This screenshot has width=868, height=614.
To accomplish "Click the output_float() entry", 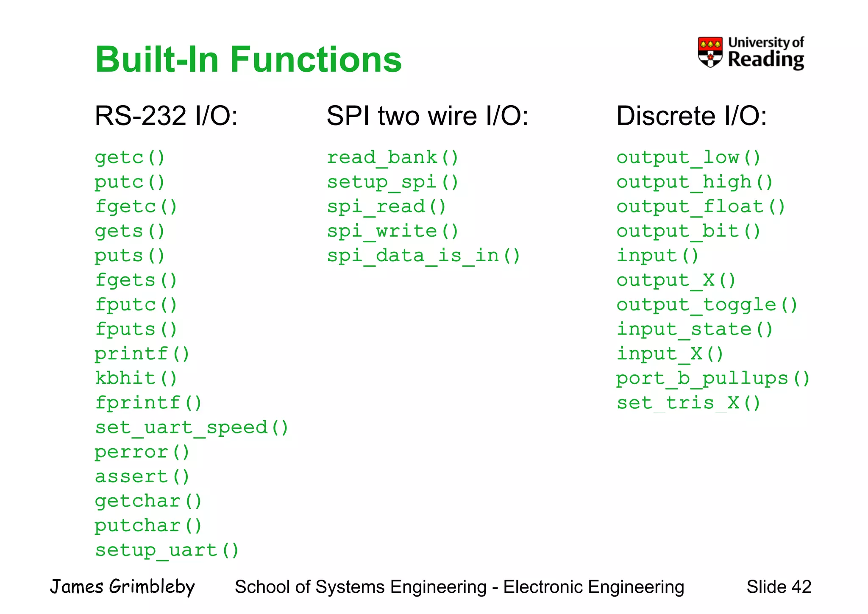I will coord(701,207).
